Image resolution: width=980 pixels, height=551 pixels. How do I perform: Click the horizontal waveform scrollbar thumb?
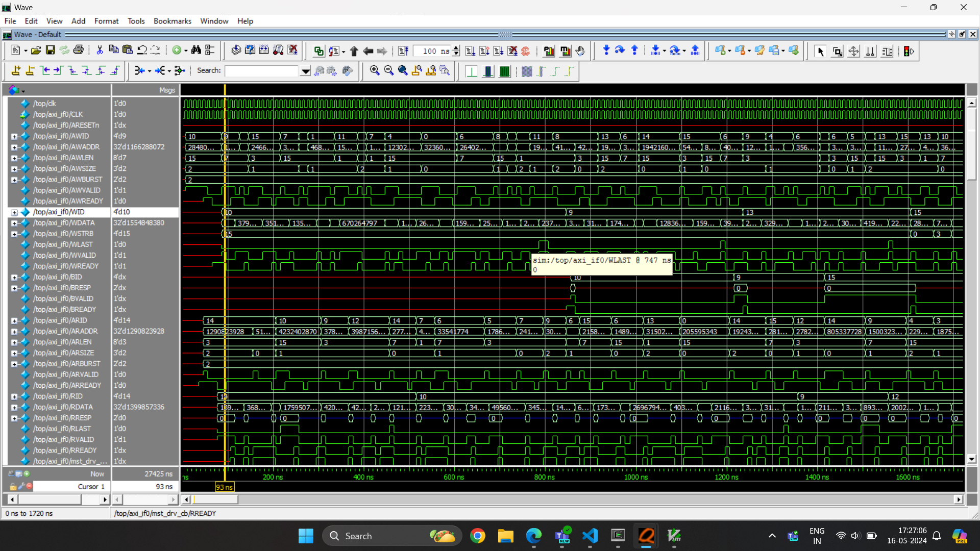[215, 499]
